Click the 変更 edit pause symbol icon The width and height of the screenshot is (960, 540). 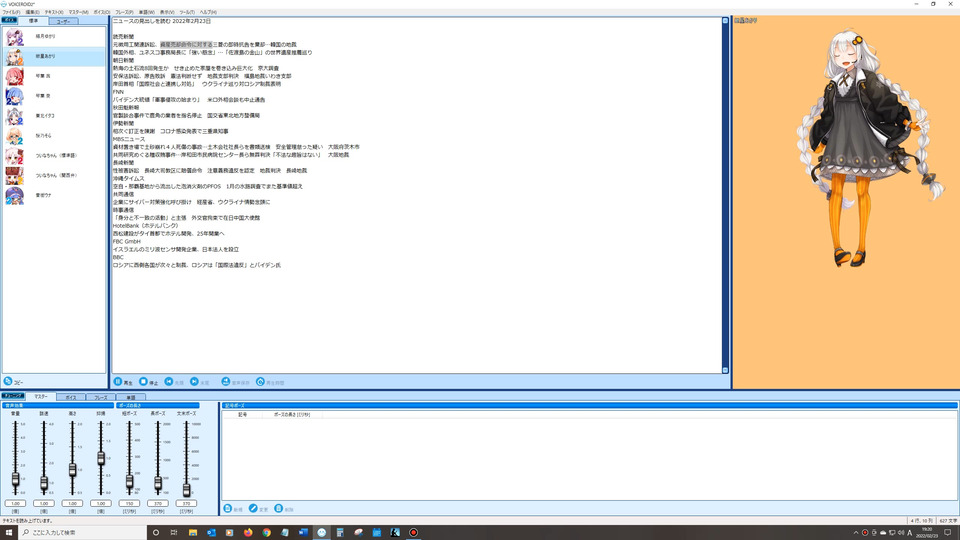tap(253, 509)
